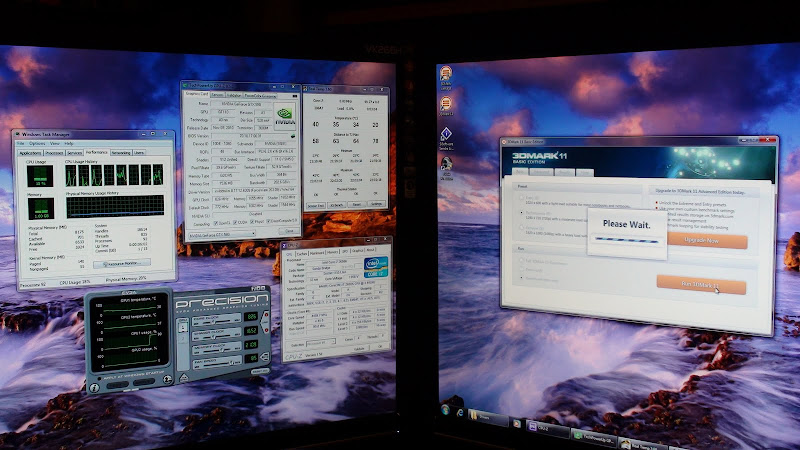
Task: Click XS Bench in Real Temp
Action: tap(337, 205)
